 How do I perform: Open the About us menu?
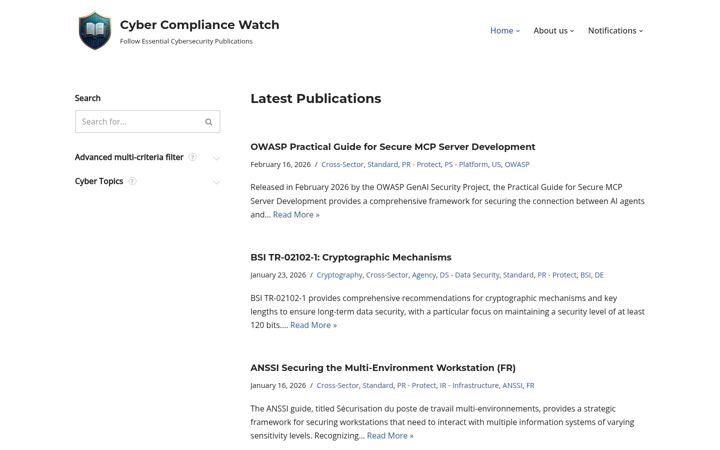point(553,31)
